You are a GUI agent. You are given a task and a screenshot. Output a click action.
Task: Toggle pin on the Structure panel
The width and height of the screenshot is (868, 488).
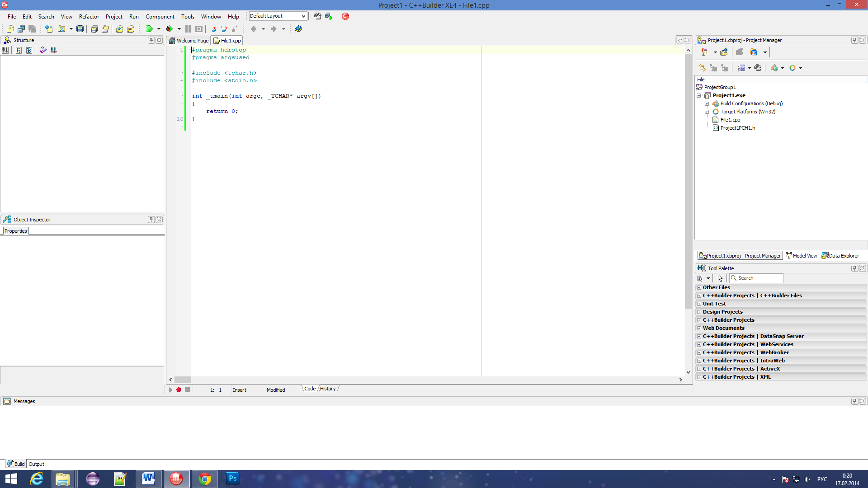coord(151,40)
